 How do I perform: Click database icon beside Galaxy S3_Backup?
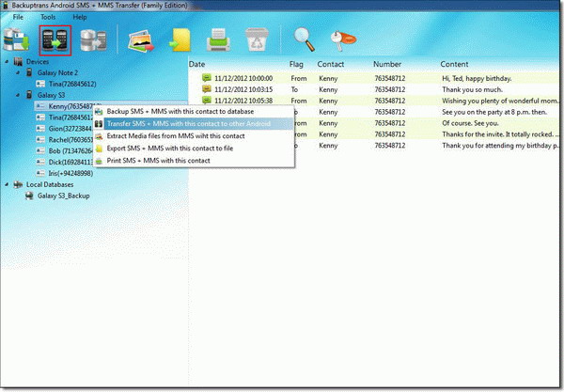[29, 196]
